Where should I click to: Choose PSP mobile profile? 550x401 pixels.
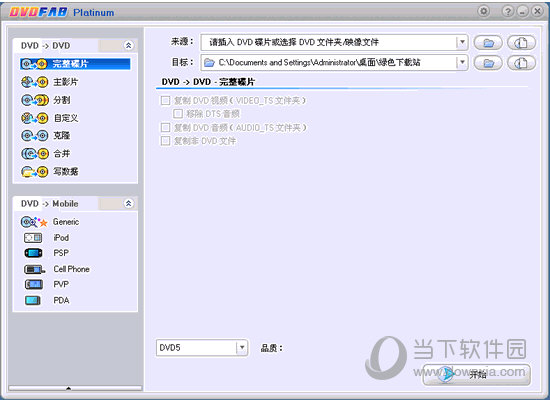(x=61, y=253)
